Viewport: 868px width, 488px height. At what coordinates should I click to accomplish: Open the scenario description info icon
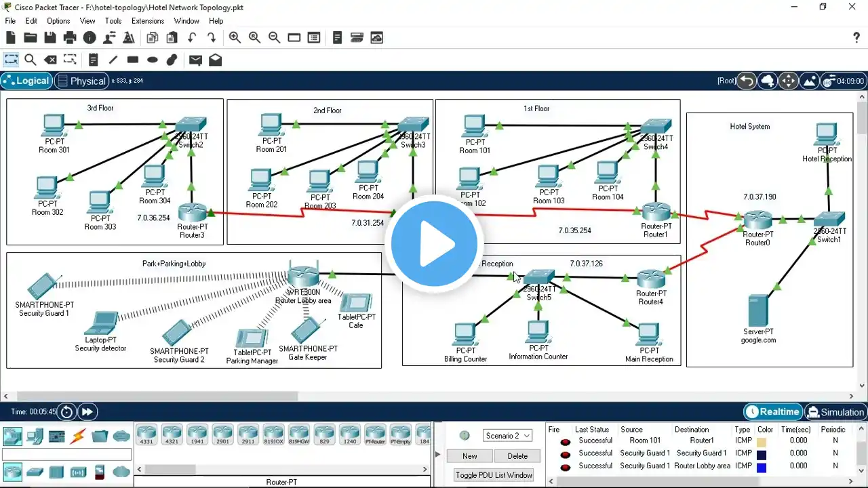465,436
